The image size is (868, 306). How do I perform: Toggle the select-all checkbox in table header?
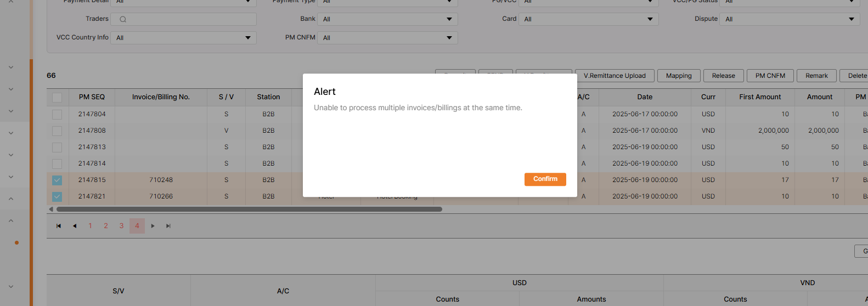pos(57,98)
